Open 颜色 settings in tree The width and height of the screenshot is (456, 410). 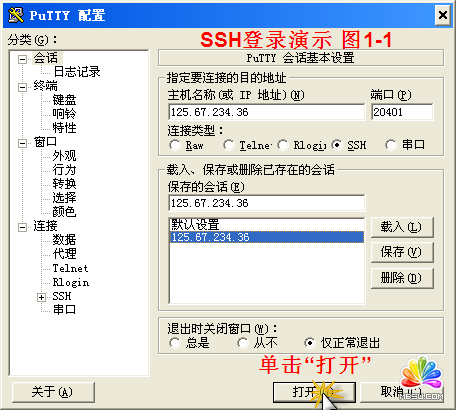point(64,212)
